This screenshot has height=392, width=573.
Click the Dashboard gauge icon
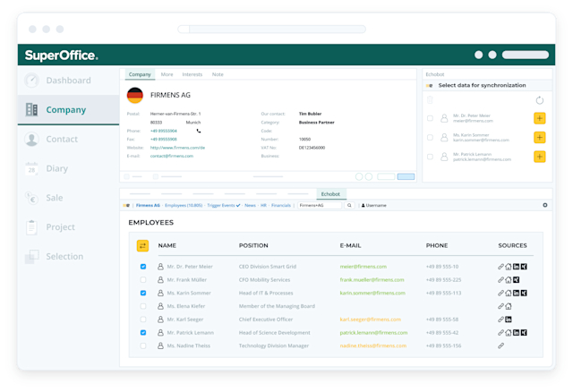point(32,81)
